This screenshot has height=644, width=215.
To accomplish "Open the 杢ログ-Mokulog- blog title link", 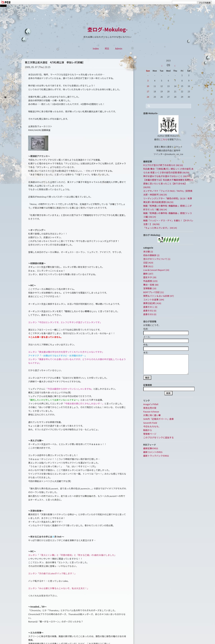I will coord(107,29).
